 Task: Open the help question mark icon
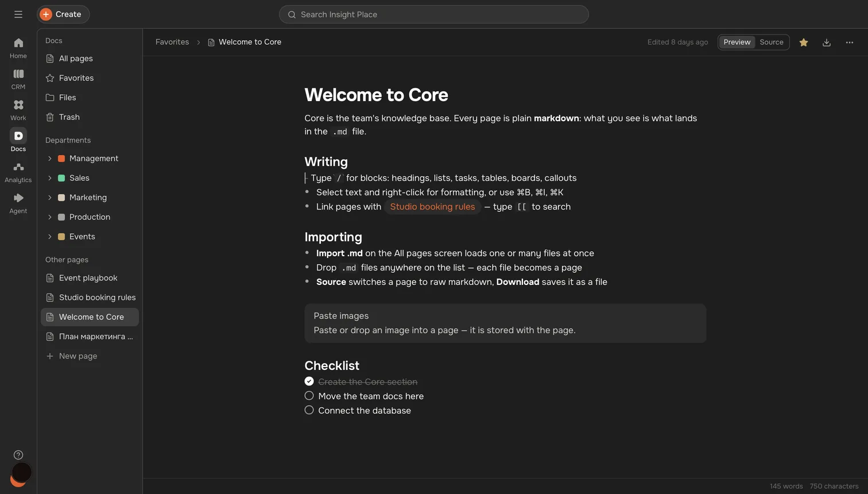tap(18, 455)
